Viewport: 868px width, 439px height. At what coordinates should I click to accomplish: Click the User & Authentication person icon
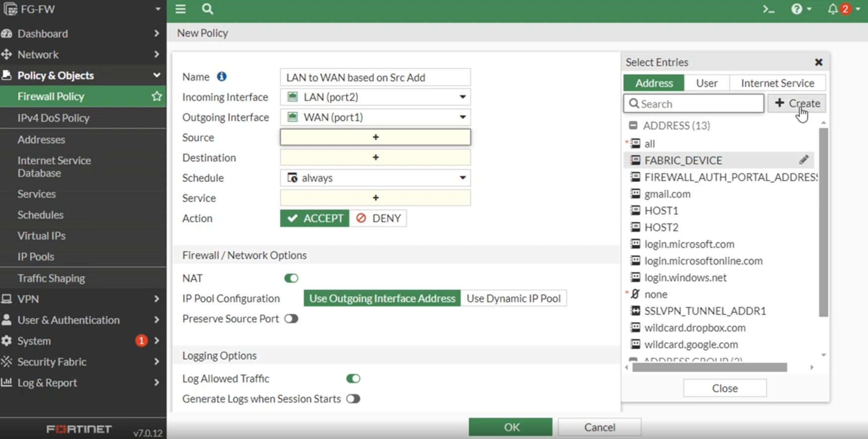pyautogui.click(x=6, y=320)
